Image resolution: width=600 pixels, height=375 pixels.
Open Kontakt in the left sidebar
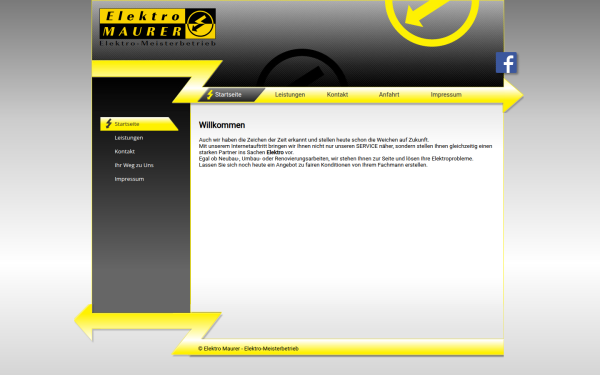pyautogui.click(x=124, y=152)
